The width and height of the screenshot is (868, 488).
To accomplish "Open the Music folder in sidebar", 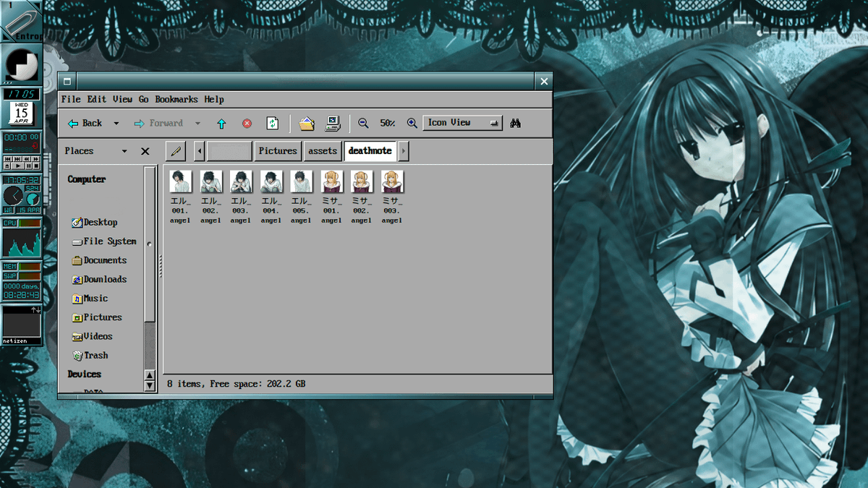I will [x=94, y=298].
